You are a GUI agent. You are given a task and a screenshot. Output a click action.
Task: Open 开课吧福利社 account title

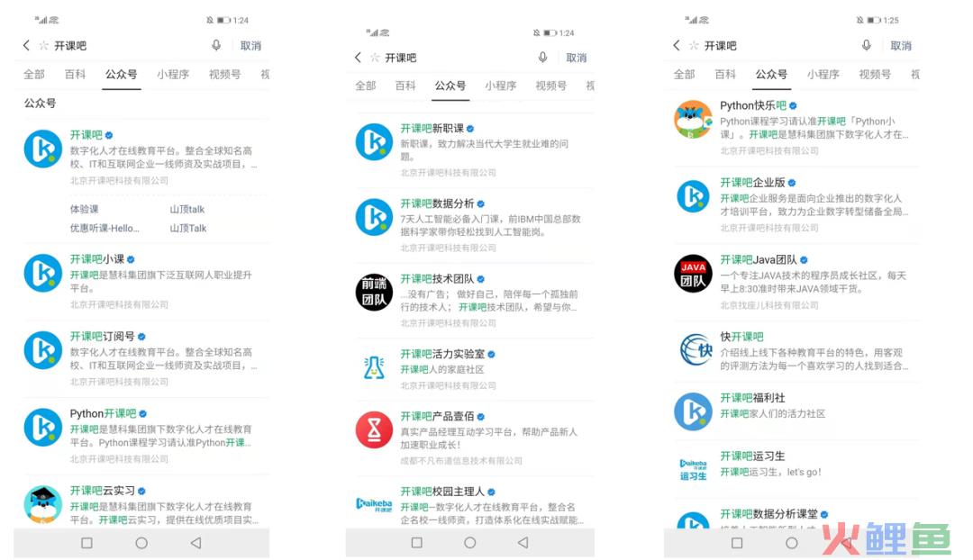point(752,398)
